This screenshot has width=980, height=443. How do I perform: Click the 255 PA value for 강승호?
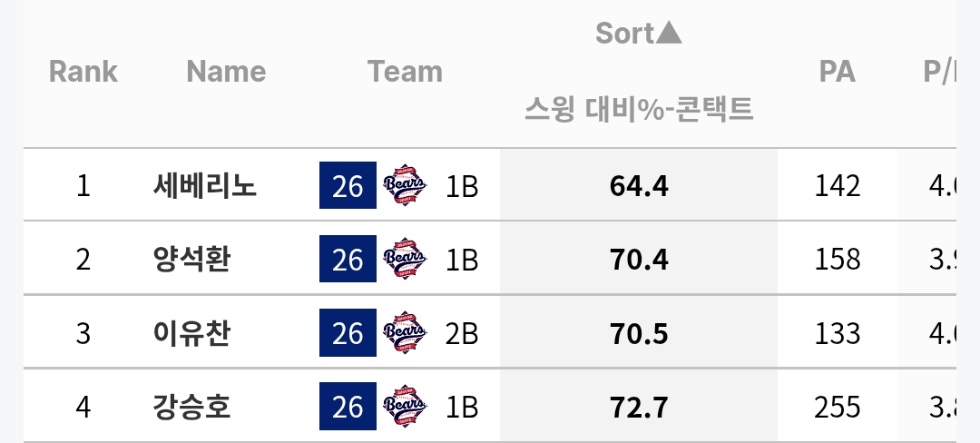click(837, 407)
